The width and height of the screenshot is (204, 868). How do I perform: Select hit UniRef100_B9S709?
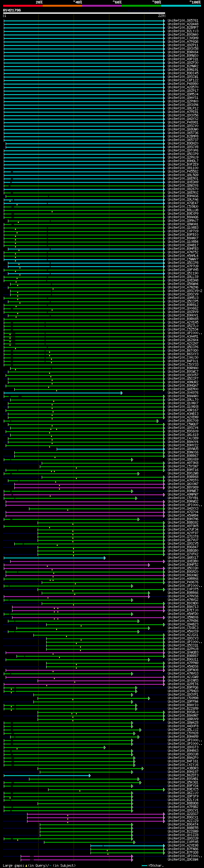[x=183, y=421]
